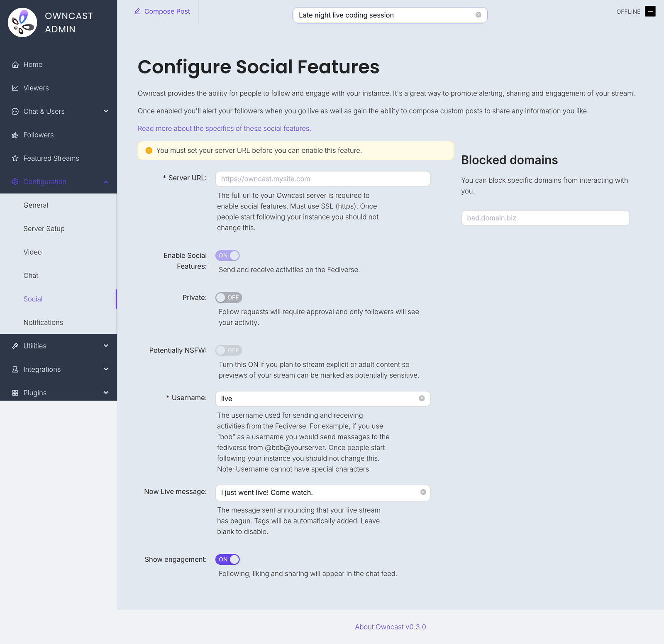Turn off the Show engagement switch

(x=227, y=559)
